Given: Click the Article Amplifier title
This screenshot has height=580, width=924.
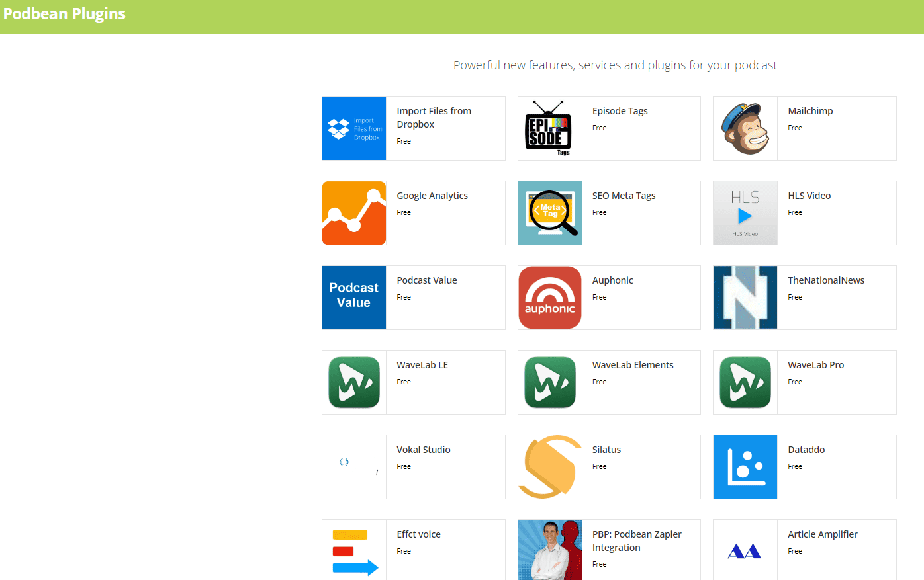Looking at the screenshot, I should click(x=823, y=534).
